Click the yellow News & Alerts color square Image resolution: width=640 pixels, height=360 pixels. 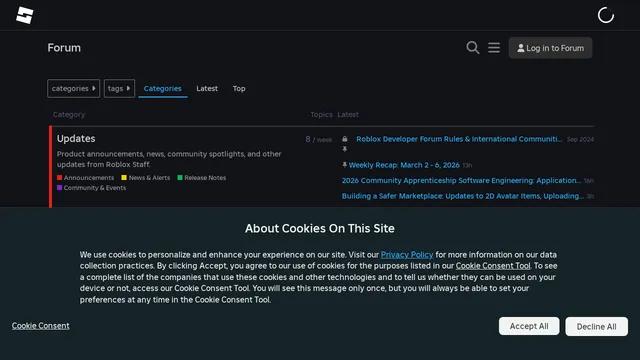(124, 178)
